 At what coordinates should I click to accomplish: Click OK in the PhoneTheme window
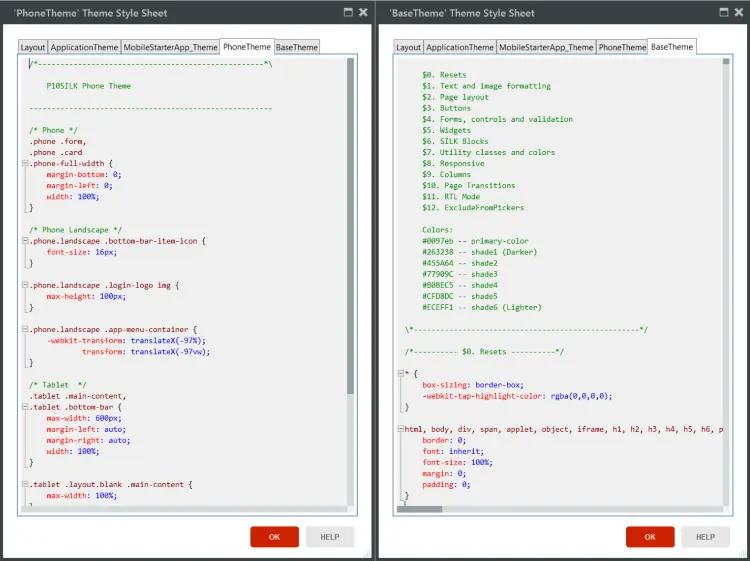tap(274, 537)
